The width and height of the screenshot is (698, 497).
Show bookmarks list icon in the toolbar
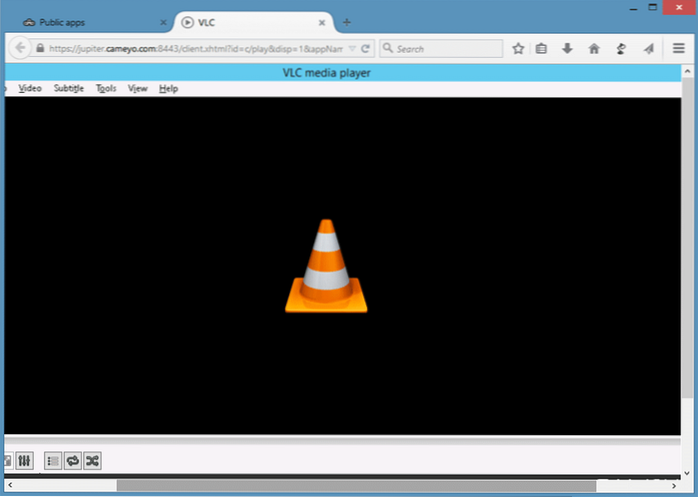(542, 48)
